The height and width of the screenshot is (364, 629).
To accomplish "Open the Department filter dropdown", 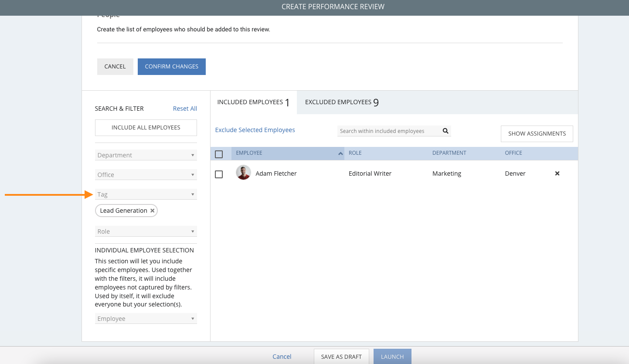I will [x=146, y=155].
